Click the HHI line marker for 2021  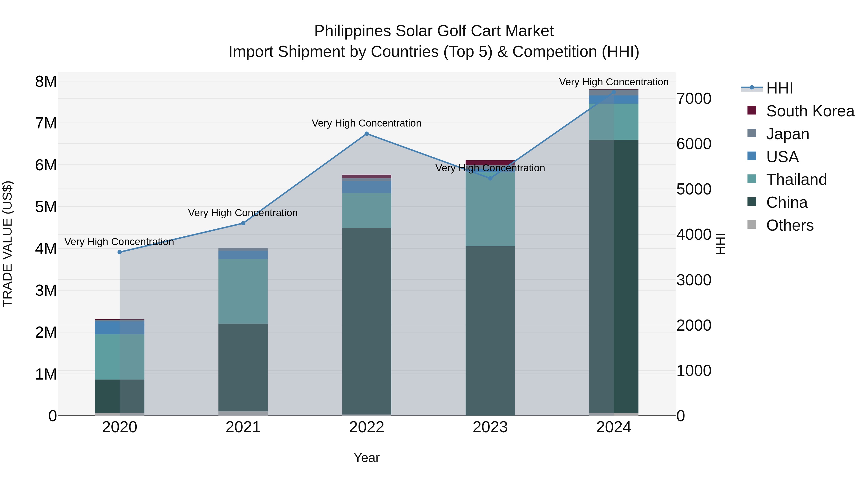pos(243,223)
